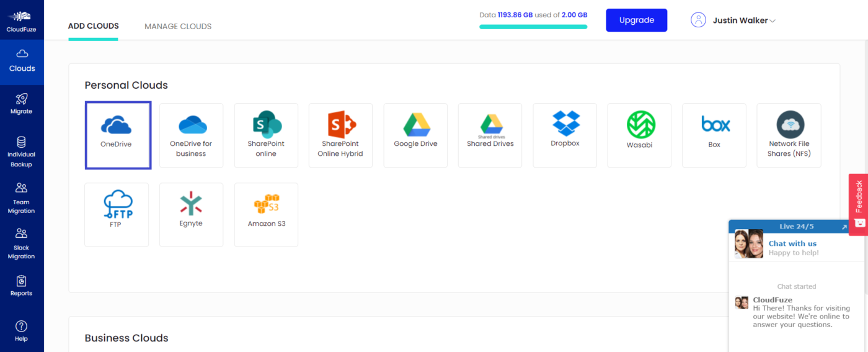Image resolution: width=868 pixels, height=352 pixels.
Task: Add Egnyte cloud
Action: tap(191, 215)
